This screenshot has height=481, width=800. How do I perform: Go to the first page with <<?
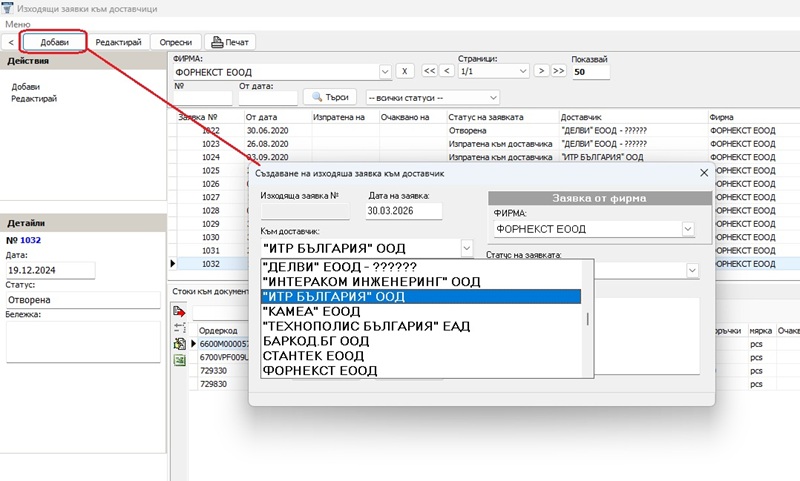429,72
